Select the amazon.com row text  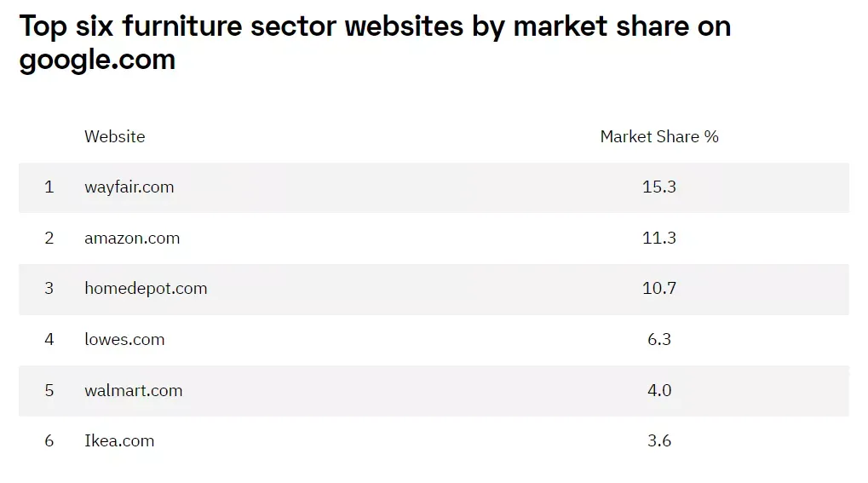(x=132, y=239)
